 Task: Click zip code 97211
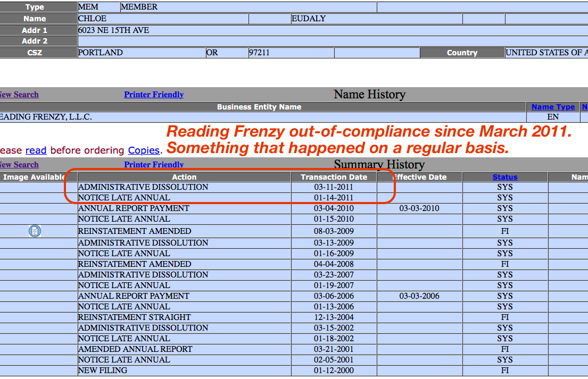(x=291, y=53)
